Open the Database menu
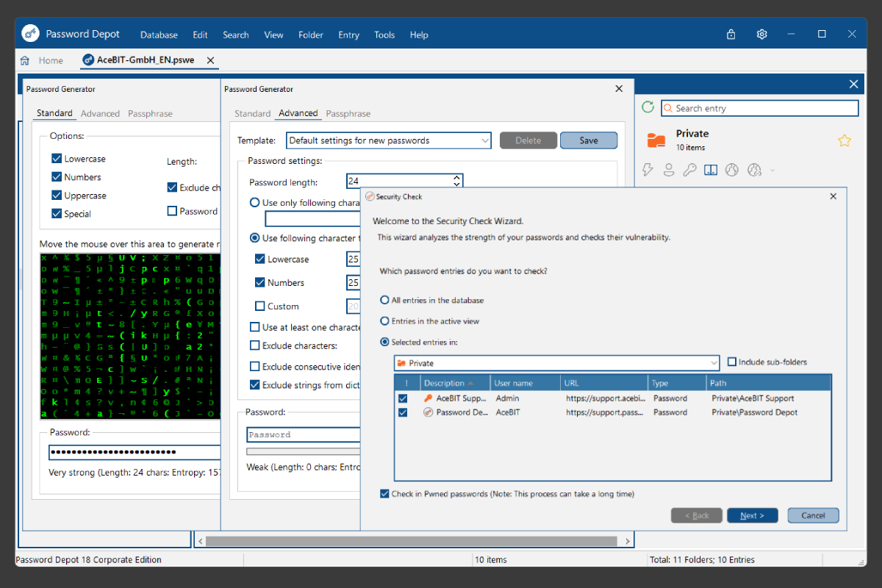 point(159,35)
